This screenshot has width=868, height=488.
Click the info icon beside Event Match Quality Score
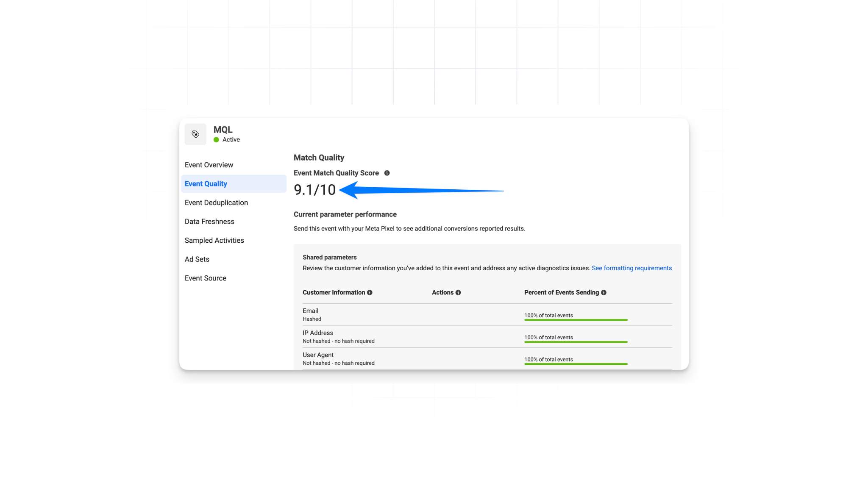coord(387,173)
